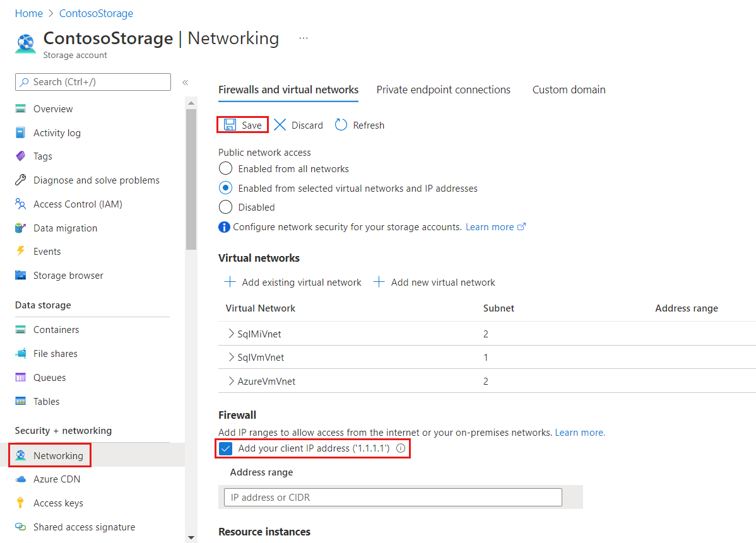Screen dimensions: 756x543
Task: Click the IP address or CIDR input field
Action: pos(393,497)
